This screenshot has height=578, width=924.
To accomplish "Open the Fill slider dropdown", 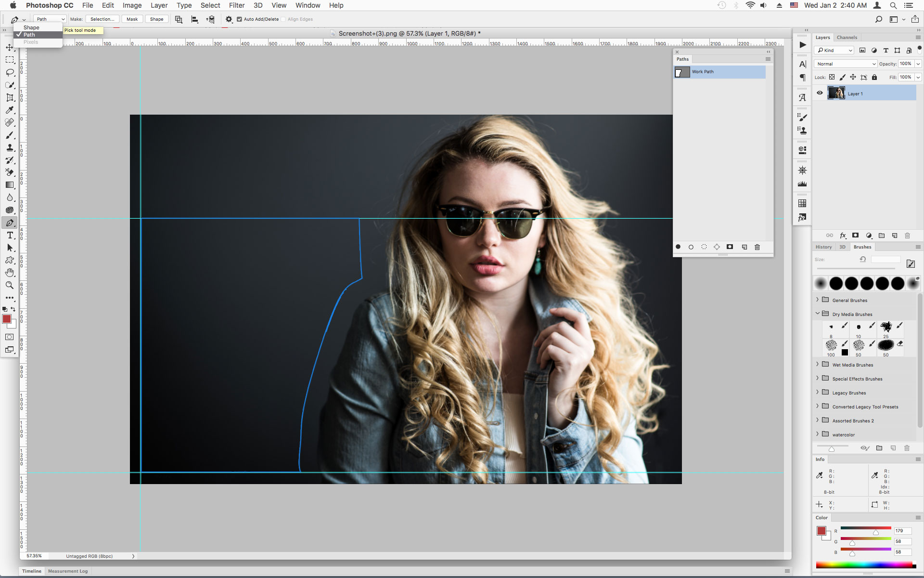I will pyautogui.click(x=918, y=77).
